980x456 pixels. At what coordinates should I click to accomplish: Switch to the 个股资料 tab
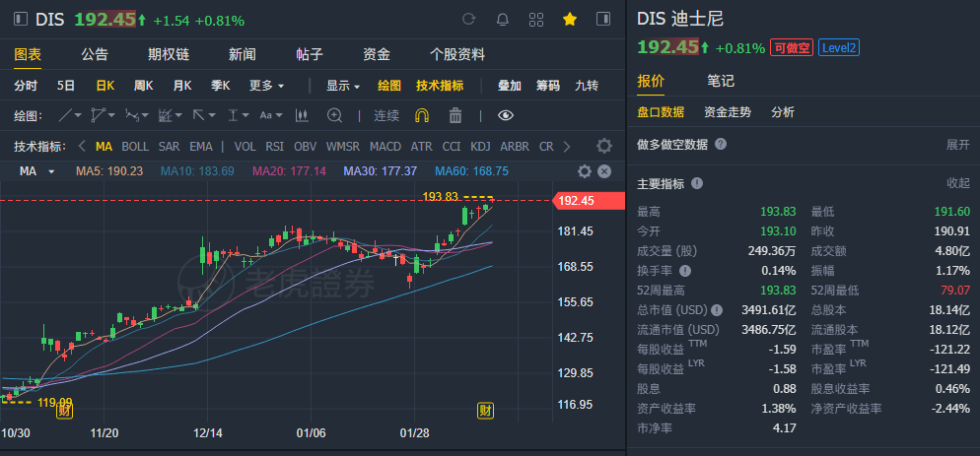(457, 54)
